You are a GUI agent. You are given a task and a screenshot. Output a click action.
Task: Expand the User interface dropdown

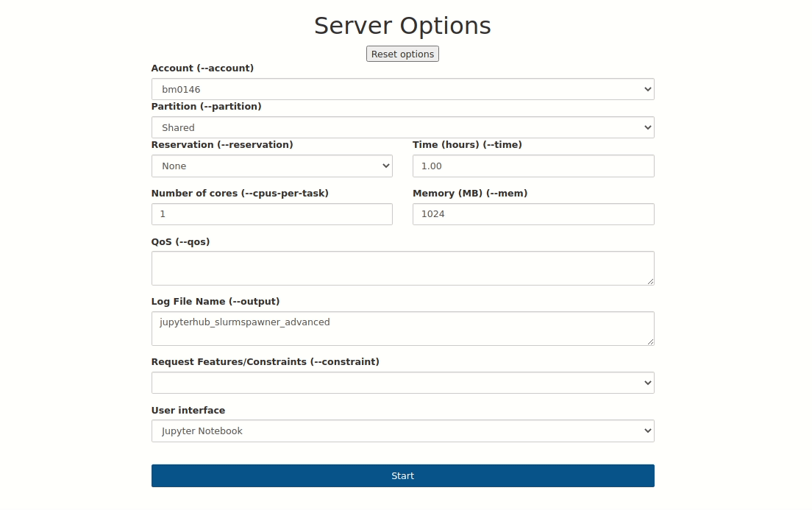tap(403, 431)
